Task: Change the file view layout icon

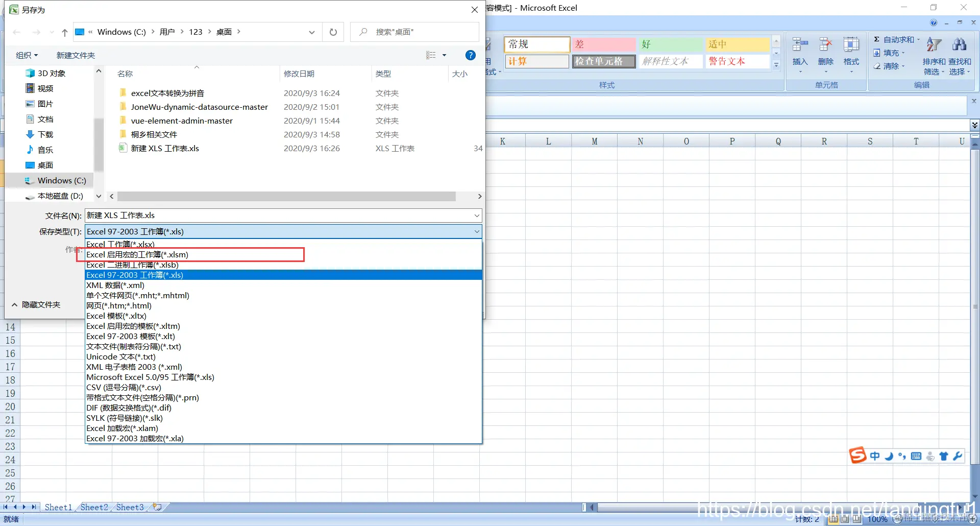Action: point(431,55)
